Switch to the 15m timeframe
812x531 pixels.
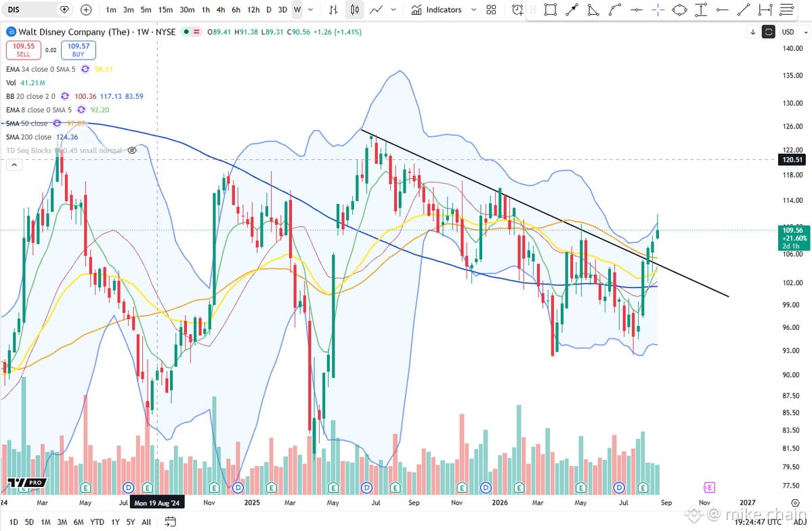pyautogui.click(x=165, y=9)
